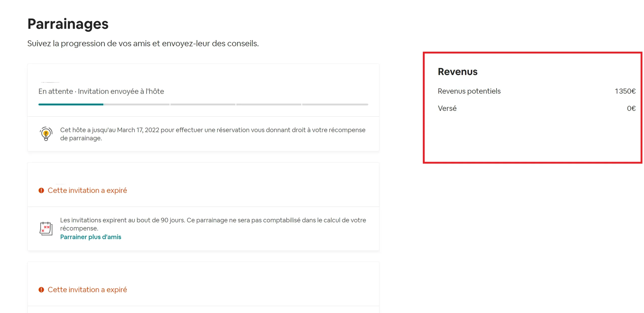The height and width of the screenshot is (313, 644).
Task: Click first 'Cette invitation a expiré' text
Action: coord(87,191)
